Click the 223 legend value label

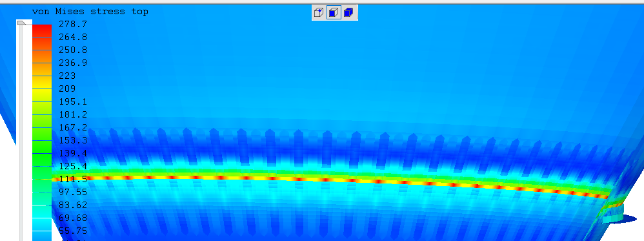tap(67, 76)
